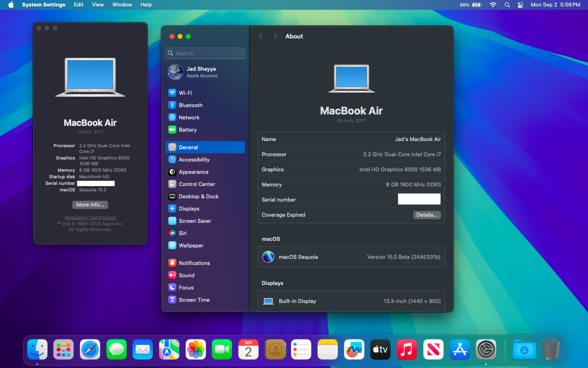This screenshot has height=368, width=588.
Task: Open Screen Saver settings
Action: point(205,221)
